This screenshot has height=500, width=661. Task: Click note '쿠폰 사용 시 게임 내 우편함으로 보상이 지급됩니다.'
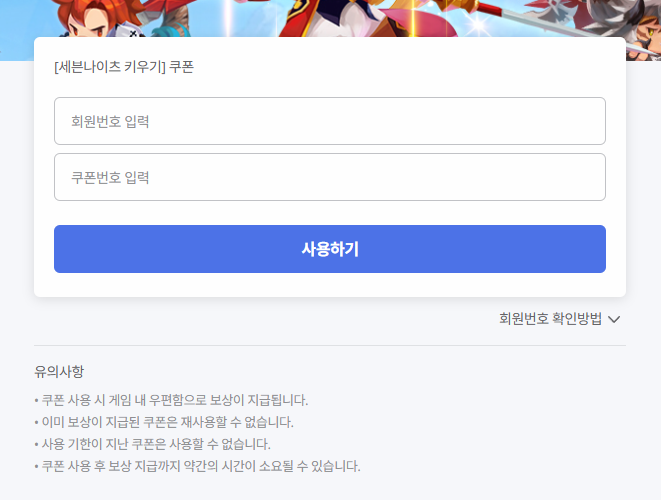[x=171, y=400]
